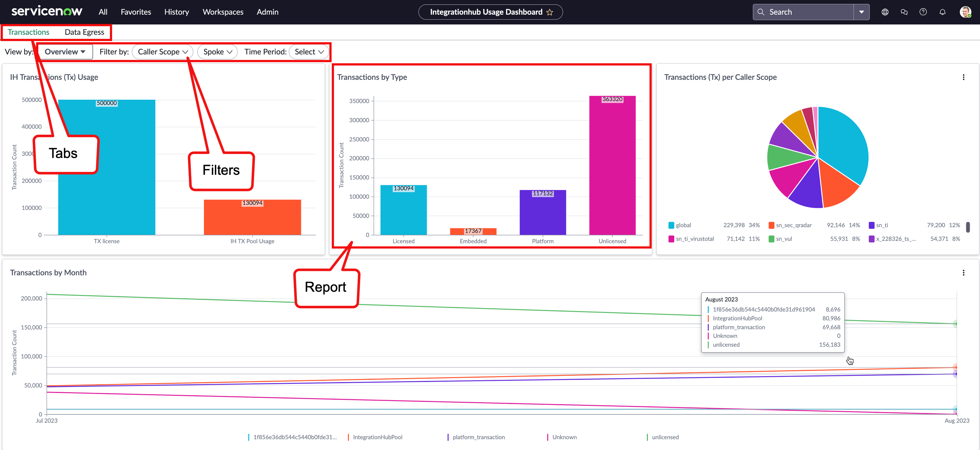Click the August 2023 tooltip heading
The image size is (980, 450).
(x=721, y=299)
